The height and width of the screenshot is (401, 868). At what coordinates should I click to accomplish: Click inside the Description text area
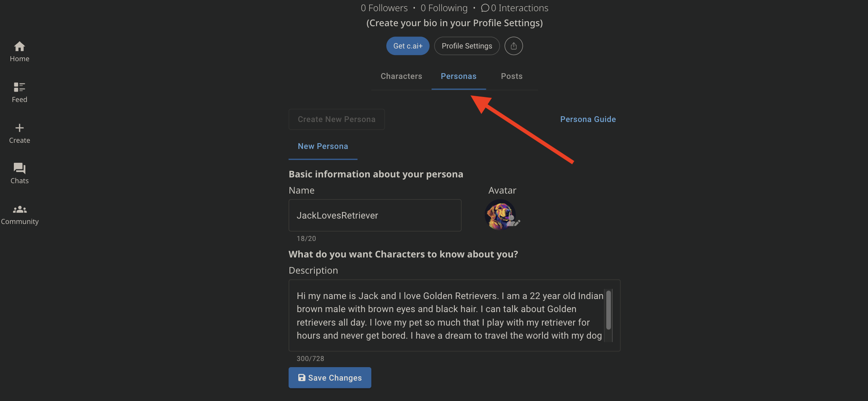point(446,316)
